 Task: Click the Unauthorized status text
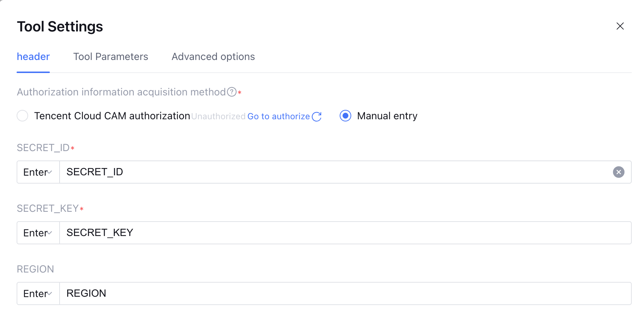218,116
